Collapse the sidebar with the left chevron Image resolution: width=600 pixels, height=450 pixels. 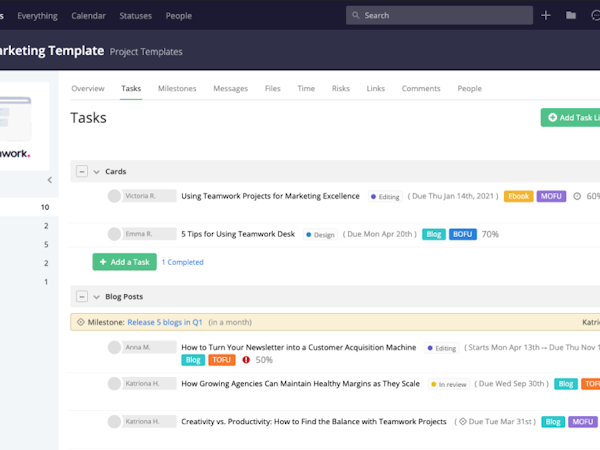(50, 180)
